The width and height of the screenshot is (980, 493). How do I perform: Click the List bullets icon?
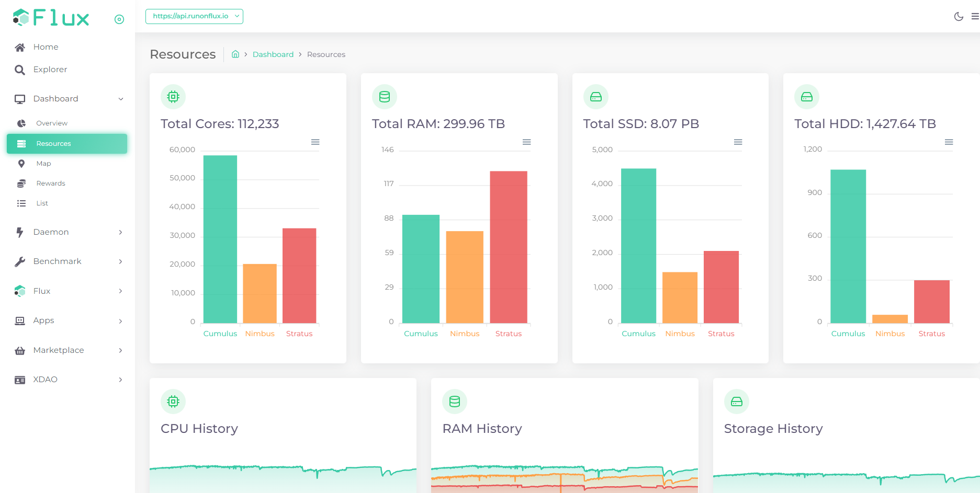tap(21, 203)
